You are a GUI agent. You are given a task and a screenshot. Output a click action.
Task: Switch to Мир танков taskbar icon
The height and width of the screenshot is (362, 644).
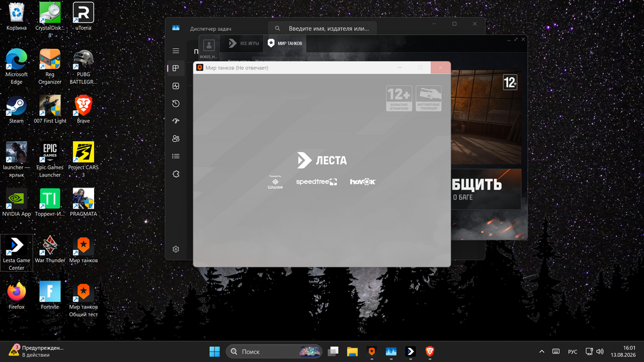coord(372,351)
